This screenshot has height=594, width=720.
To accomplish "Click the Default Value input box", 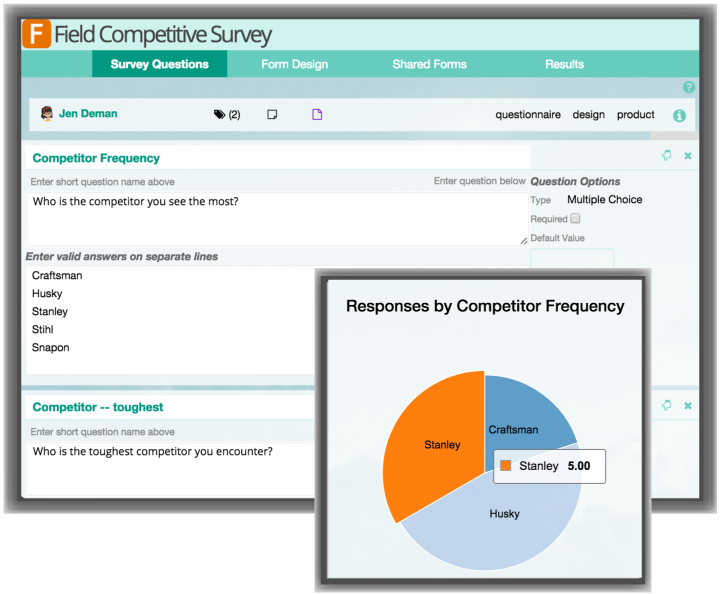I will (572, 258).
